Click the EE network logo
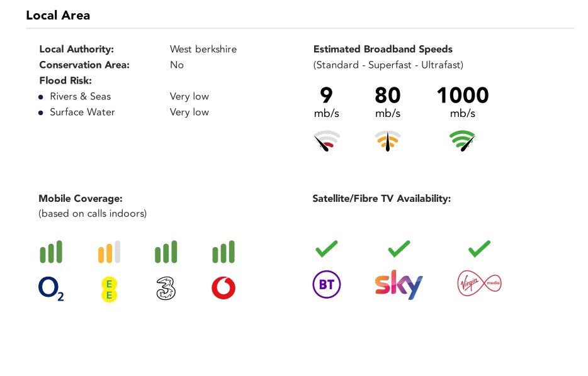Image resolution: width=588 pixels, height=376 pixels. pyautogui.click(x=109, y=289)
